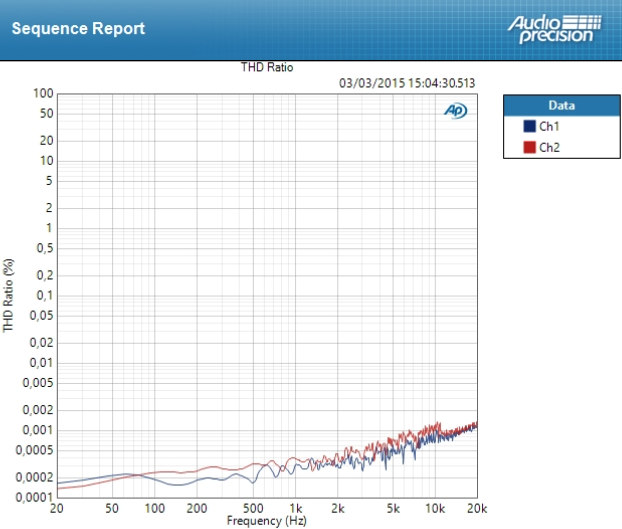Click the red Ch2 color swatch
Viewport: 622px width, 529px height.
tap(529, 148)
